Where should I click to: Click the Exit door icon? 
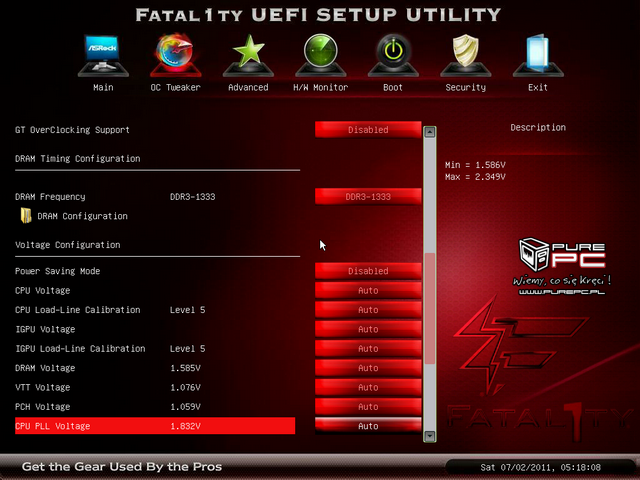538,56
